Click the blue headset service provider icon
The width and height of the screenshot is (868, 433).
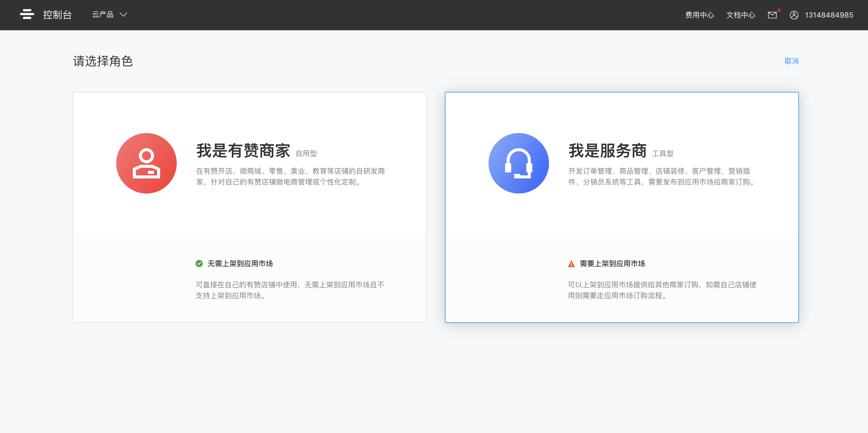click(518, 163)
